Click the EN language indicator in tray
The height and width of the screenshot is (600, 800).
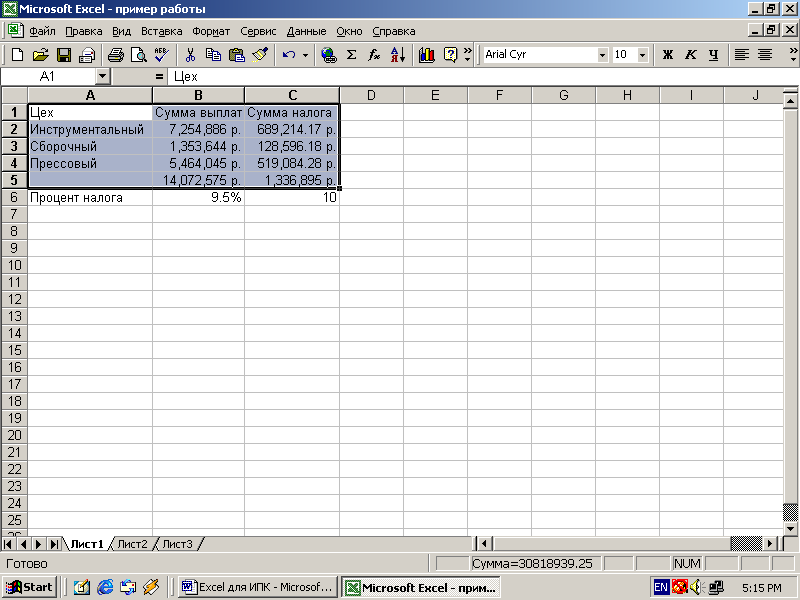tap(661, 587)
